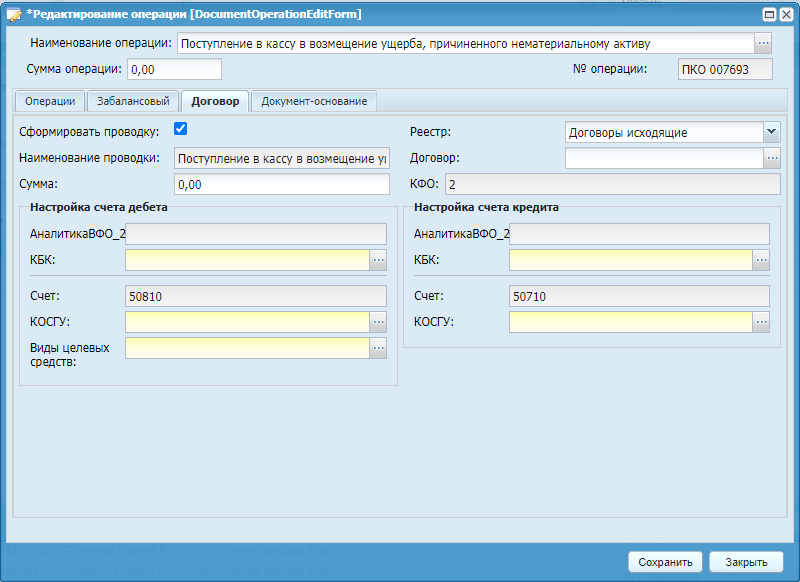Focus the Наименование проводки text field
800x582 pixels.
click(x=281, y=158)
